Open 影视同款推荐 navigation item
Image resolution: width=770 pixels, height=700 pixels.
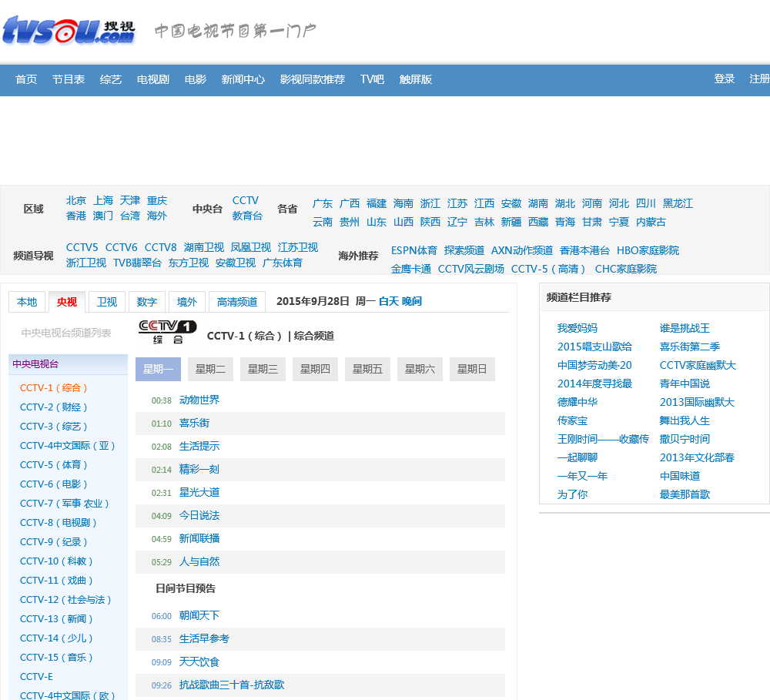coord(313,79)
